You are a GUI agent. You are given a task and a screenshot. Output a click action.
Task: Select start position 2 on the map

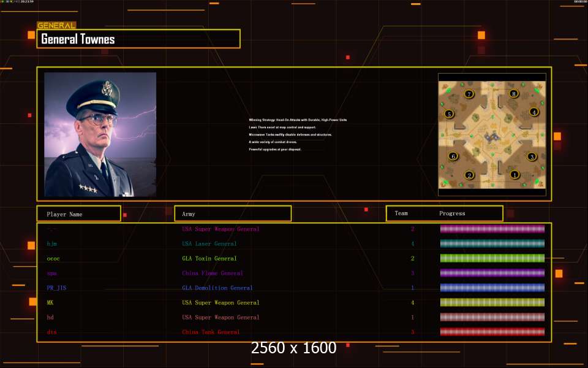pyautogui.click(x=469, y=175)
